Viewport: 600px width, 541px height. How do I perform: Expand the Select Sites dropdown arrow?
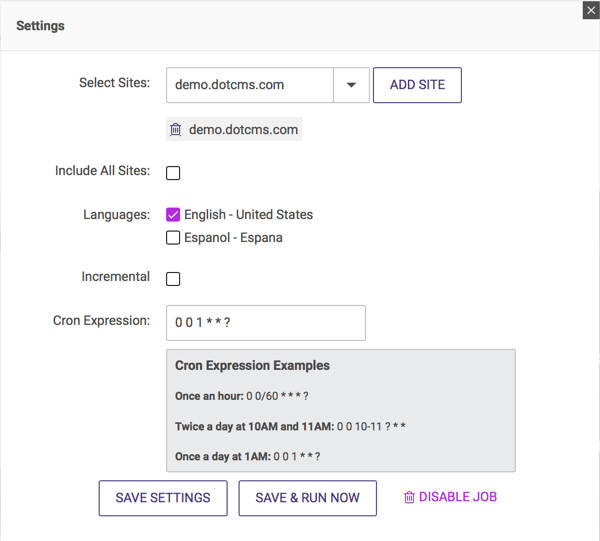[351, 86]
